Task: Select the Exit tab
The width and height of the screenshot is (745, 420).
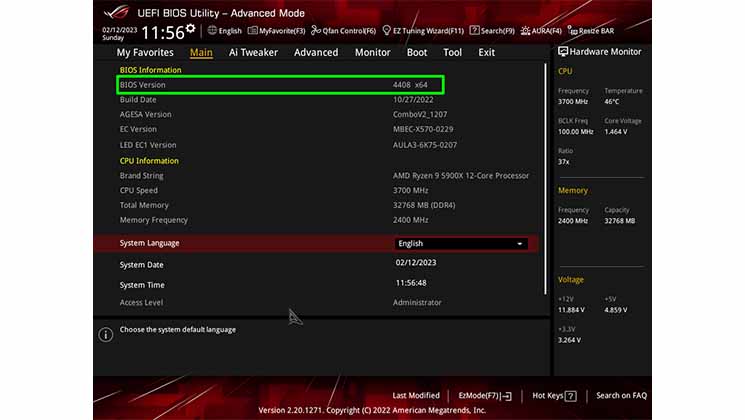Action: 487,52
